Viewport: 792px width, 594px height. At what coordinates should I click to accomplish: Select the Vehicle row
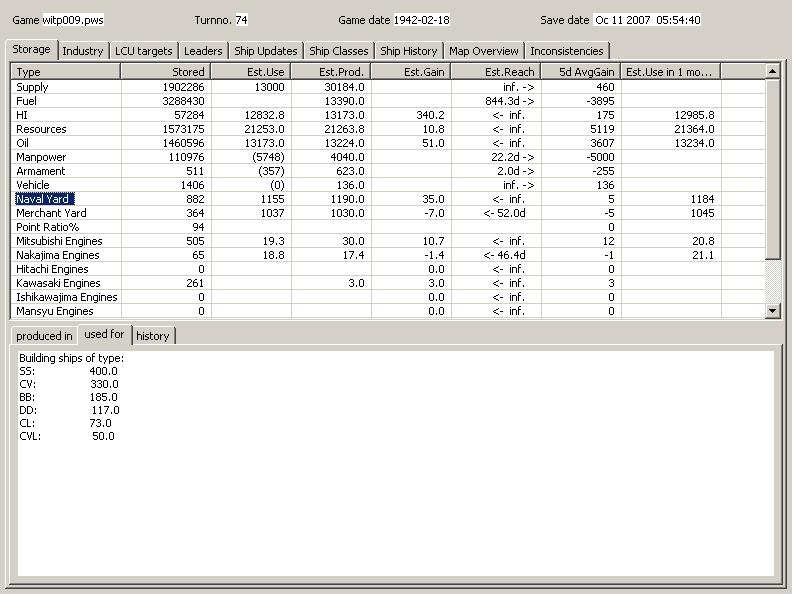point(388,185)
